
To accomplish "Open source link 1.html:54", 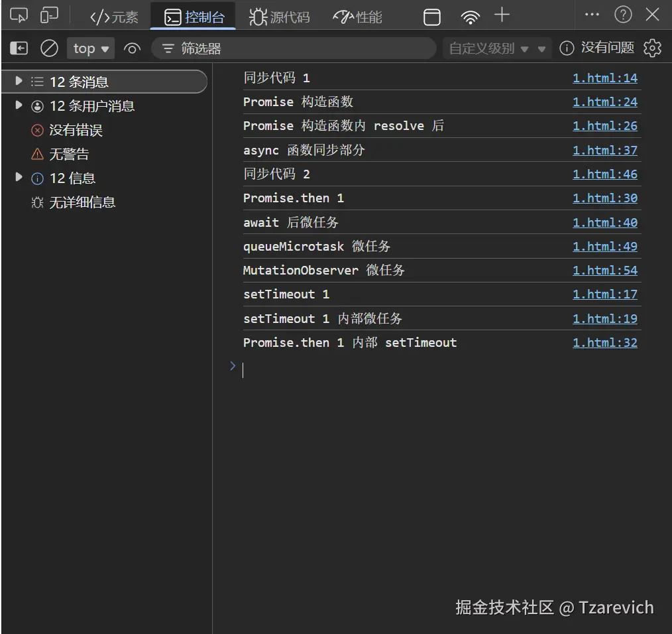I will click(604, 270).
